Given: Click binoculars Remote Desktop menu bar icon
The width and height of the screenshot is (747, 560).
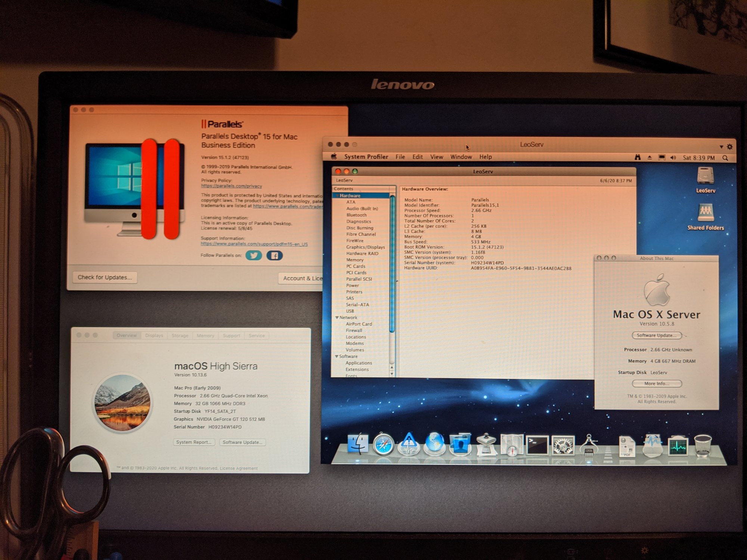Looking at the screenshot, I should coord(638,158).
